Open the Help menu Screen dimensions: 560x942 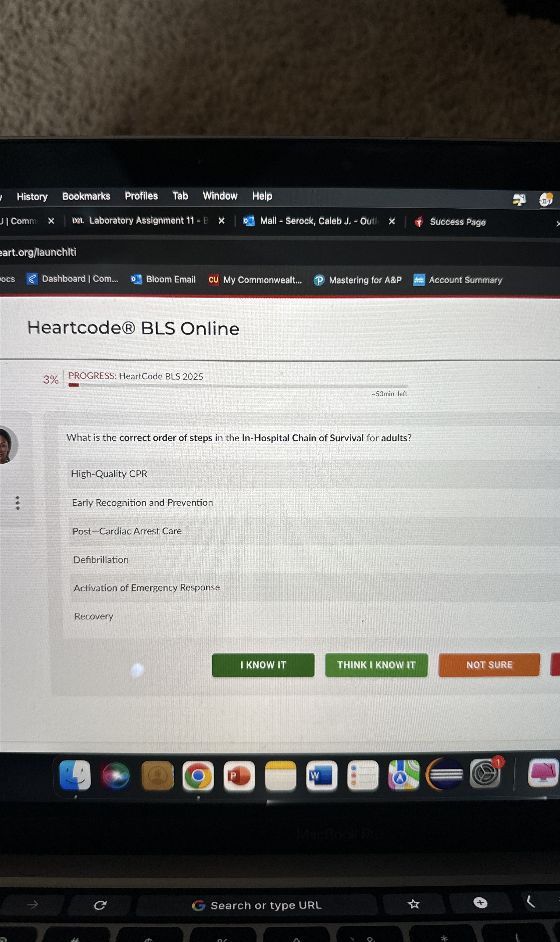pyautogui.click(x=262, y=196)
